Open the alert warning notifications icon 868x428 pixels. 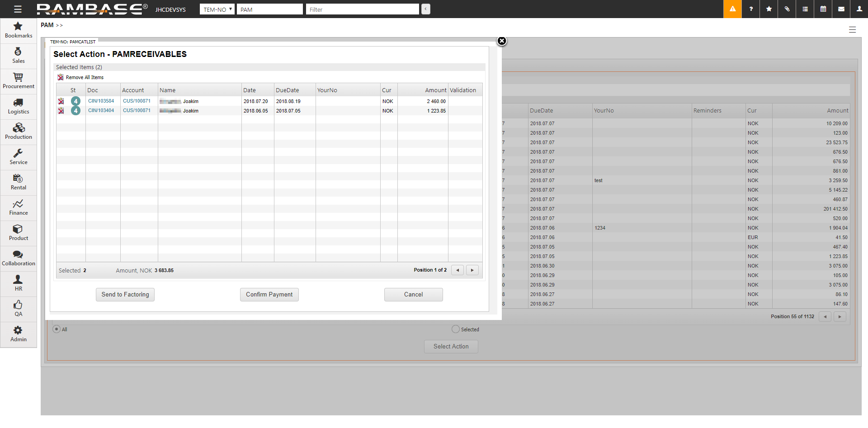coord(732,9)
